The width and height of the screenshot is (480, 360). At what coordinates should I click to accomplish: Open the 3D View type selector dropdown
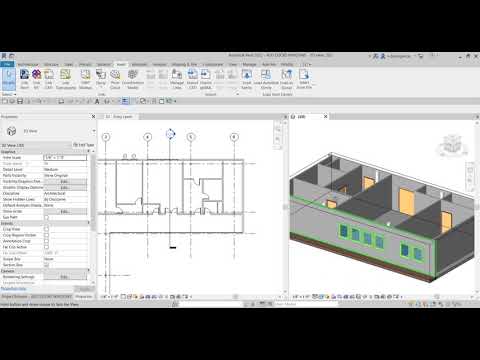pyautogui.click(x=94, y=131)
